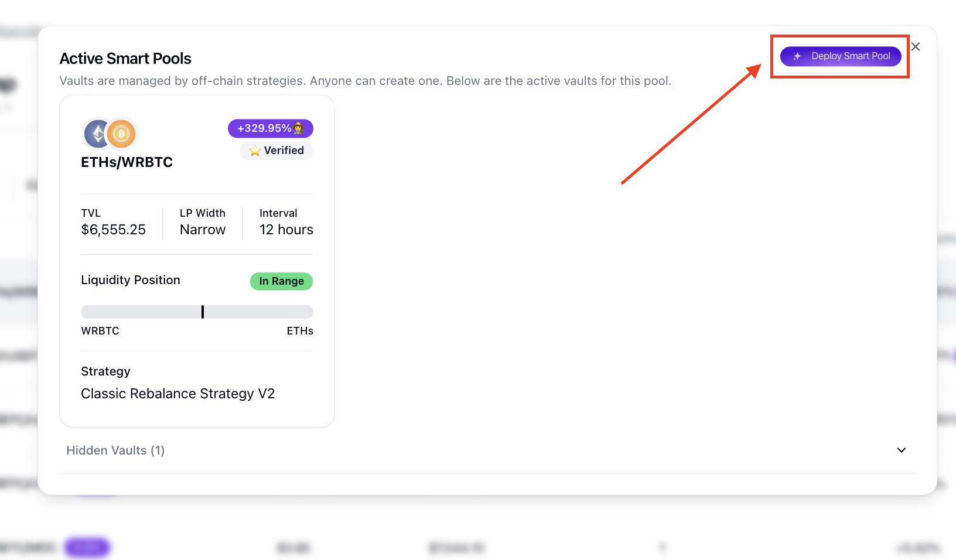956x560 pixels.
Task: Click the Ethereum token icon
Action: 97,134
